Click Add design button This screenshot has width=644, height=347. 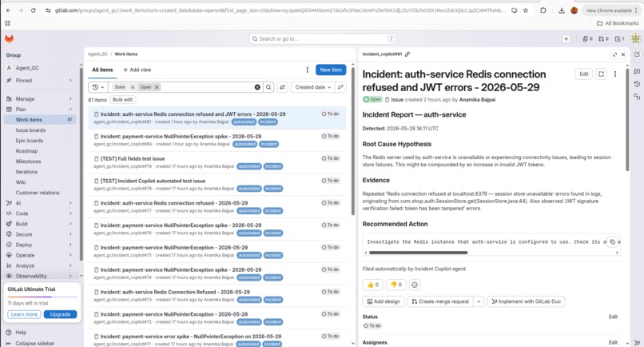tap(384, 301)
